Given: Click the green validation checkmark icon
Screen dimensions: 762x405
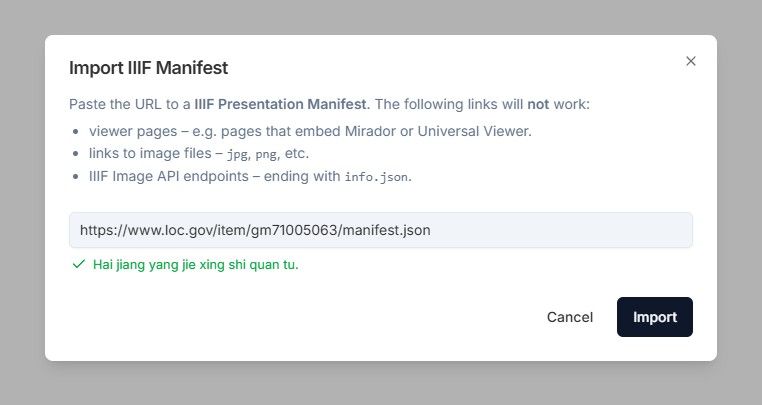Looking at the screenshot, I should coord(79,264).
